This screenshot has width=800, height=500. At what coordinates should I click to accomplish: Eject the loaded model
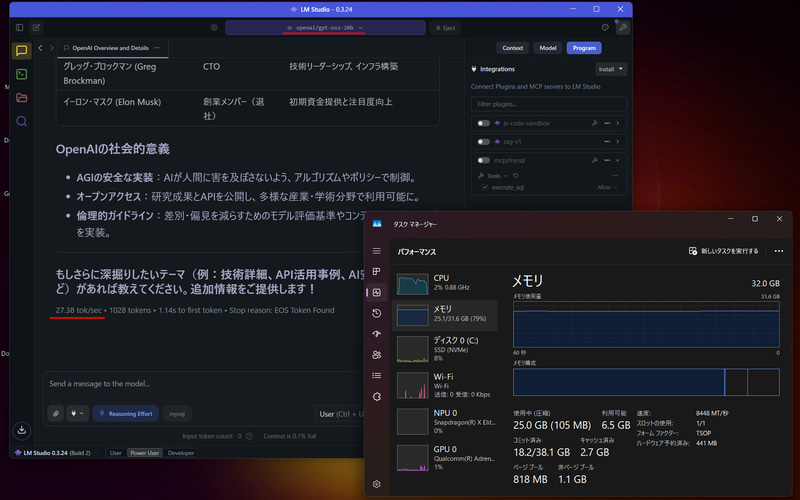445,28
